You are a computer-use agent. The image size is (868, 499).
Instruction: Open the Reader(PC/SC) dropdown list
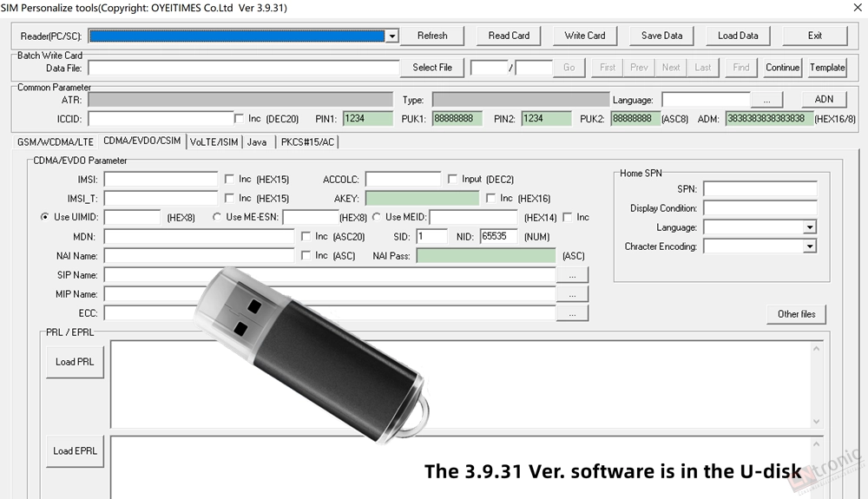[x=392, y=36]
